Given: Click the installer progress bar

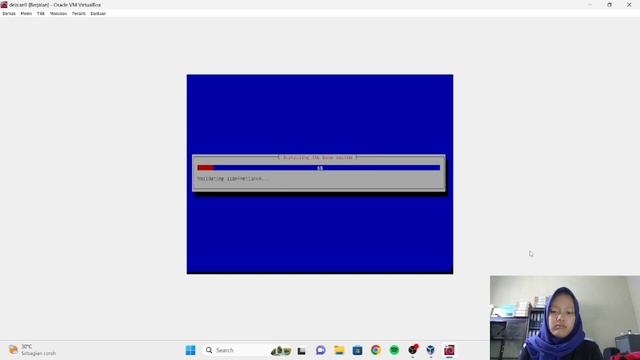Looking at the screenshot, I should [x=319, y=168].
